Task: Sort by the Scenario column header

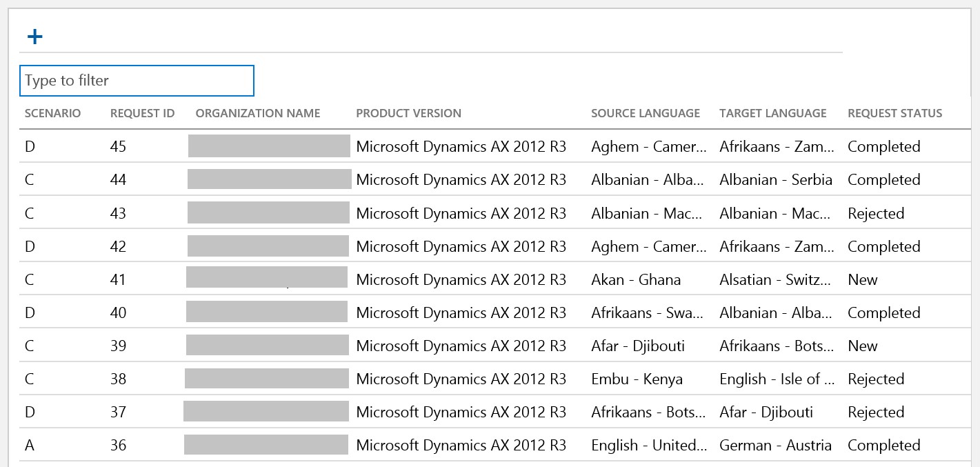Action: pyautogui.click(x=52, y=113)
